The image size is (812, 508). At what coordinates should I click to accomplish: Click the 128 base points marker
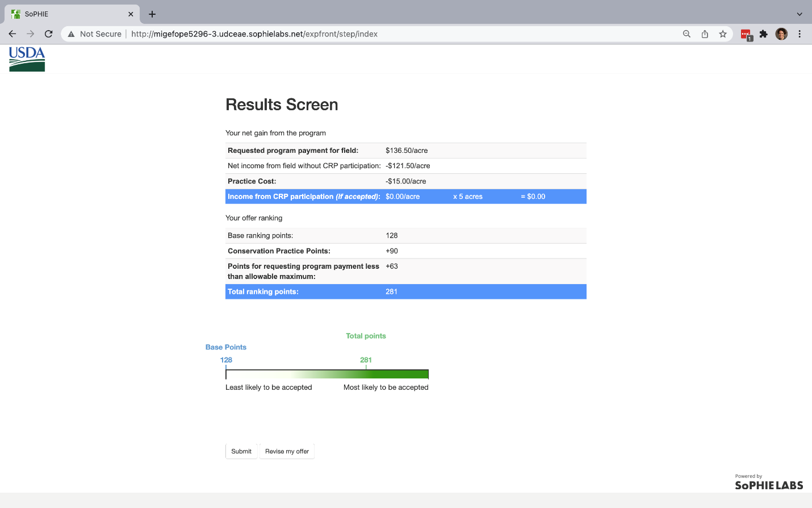tap(226, 360)
